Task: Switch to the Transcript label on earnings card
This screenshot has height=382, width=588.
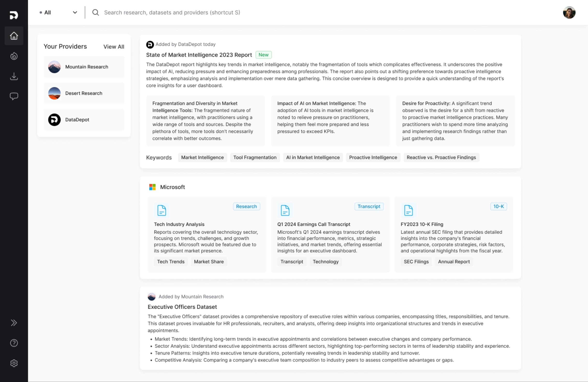Action: tap(369, 206)
